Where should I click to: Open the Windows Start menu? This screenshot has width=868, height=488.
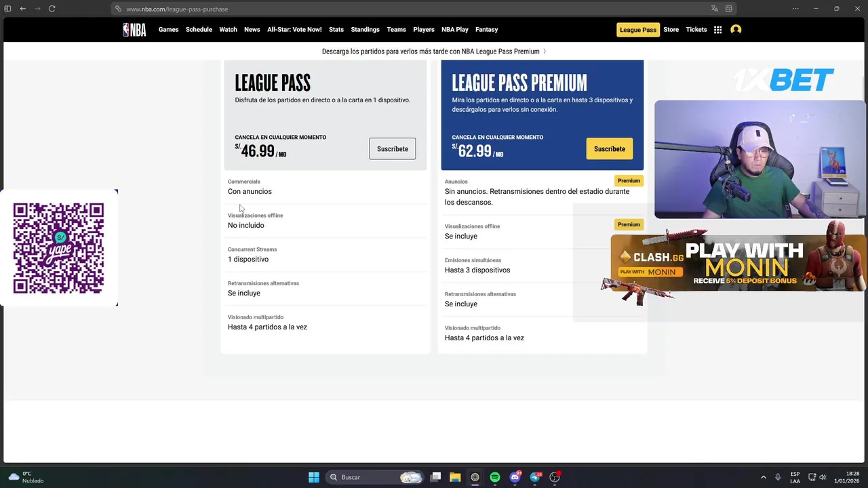(314, 477)
